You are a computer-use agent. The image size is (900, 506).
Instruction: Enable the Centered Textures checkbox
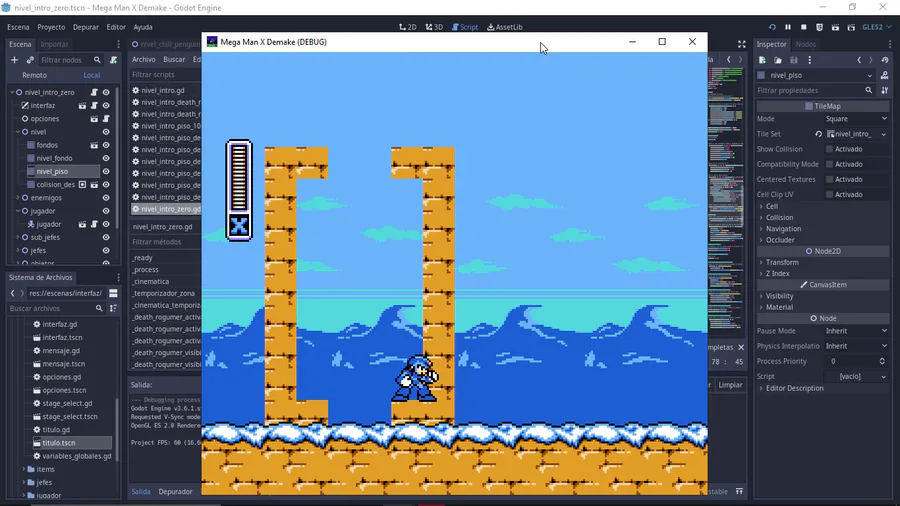tap(829, 180)
